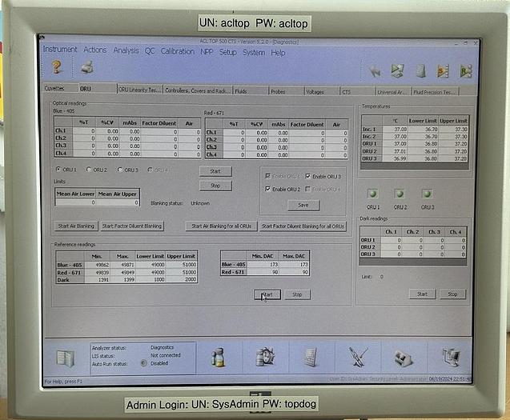
Task: Toggle the Enable ORU 3 checkbox
Action: coord(307,176)
